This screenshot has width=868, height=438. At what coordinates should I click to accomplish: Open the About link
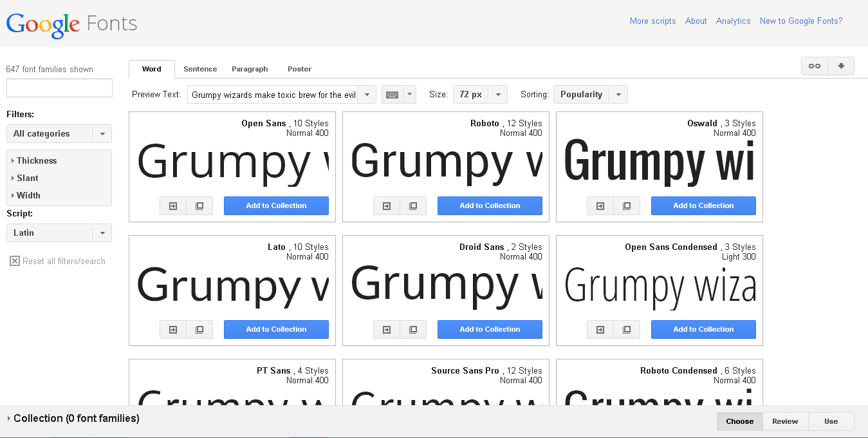pyautogui.click(x=696, y=21)
